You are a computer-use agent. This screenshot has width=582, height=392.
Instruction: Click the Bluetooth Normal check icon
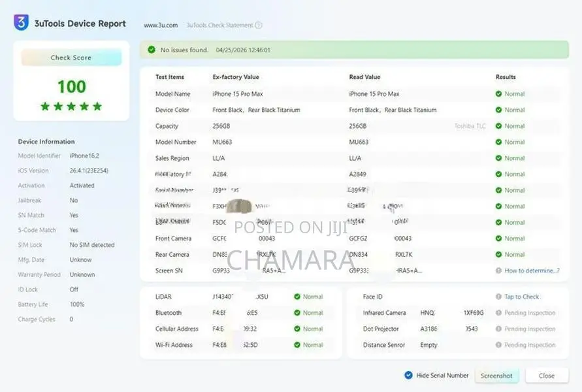[297, 312]
